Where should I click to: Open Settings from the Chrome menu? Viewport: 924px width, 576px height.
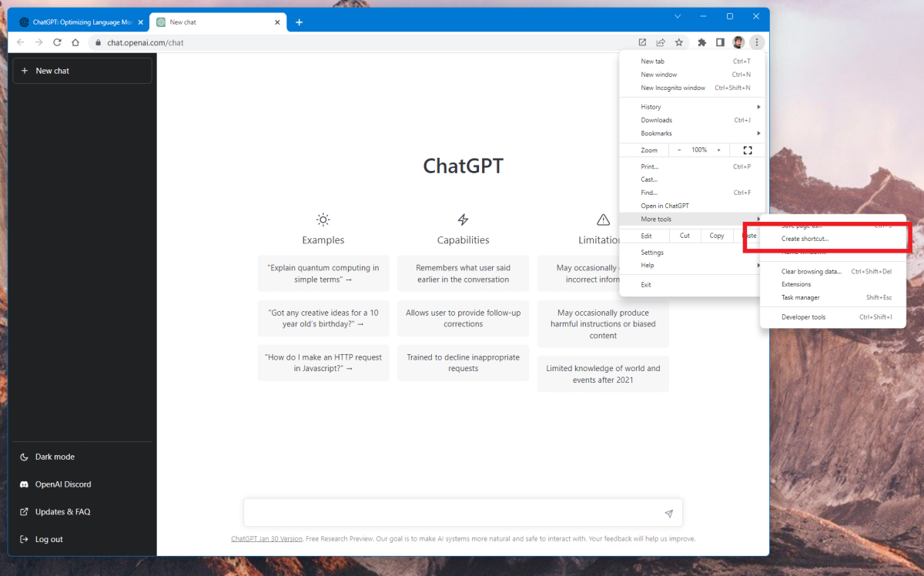[692, 253]
